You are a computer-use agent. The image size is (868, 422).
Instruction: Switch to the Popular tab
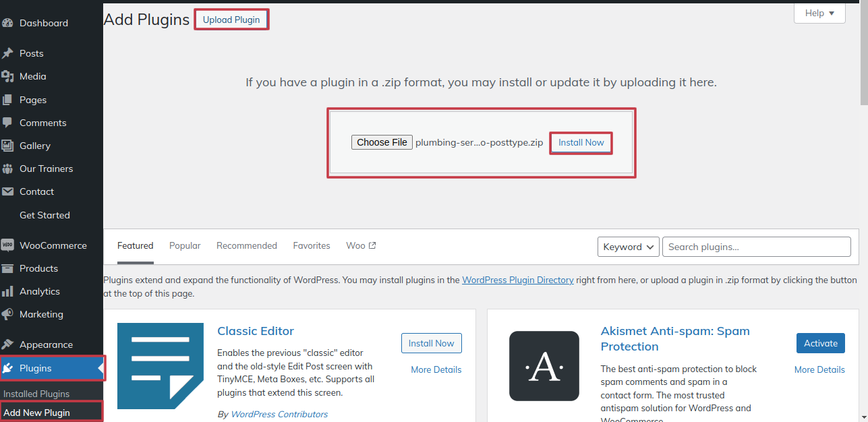pos(185,245)
